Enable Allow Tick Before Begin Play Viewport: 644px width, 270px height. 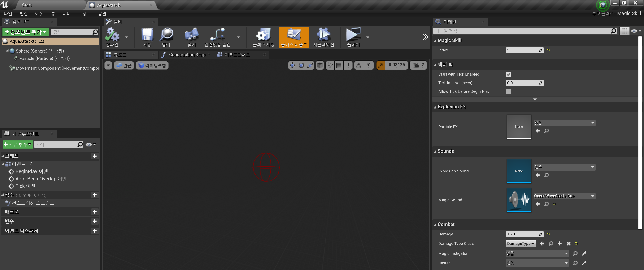click(508, 91)
